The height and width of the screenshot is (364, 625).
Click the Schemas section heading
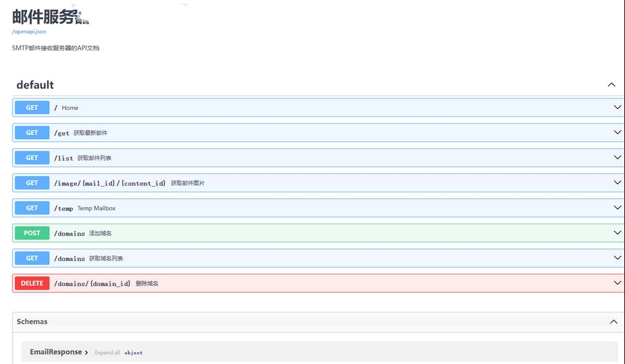32,322
